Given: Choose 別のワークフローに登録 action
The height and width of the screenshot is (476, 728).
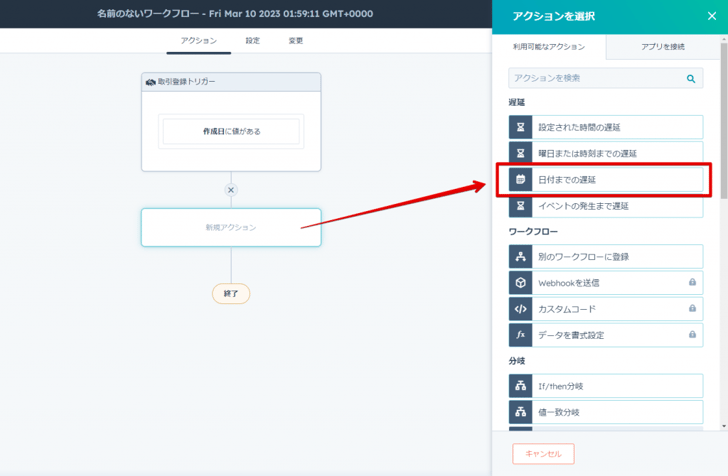Looking at the screenshot, I should [606, 256].
